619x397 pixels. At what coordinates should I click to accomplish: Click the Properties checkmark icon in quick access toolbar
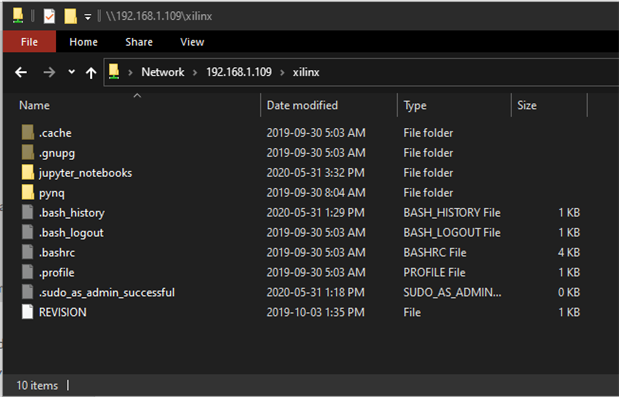point(49,16)
